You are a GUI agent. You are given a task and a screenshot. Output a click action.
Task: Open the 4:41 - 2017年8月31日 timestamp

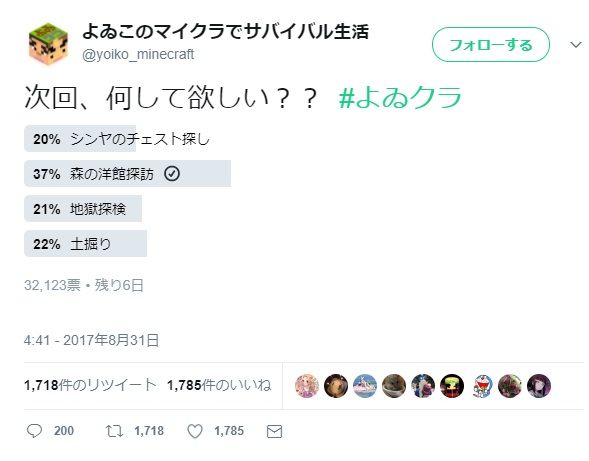tap(91, 340)
